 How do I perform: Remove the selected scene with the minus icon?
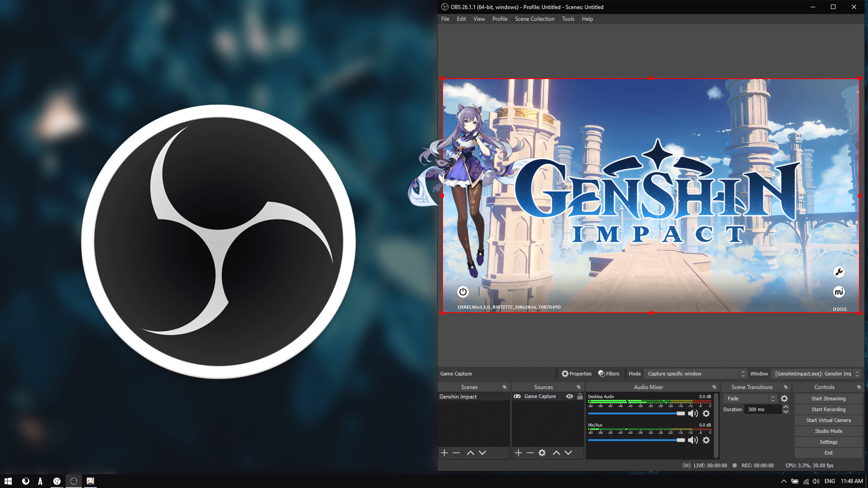(x=456, y=453)
